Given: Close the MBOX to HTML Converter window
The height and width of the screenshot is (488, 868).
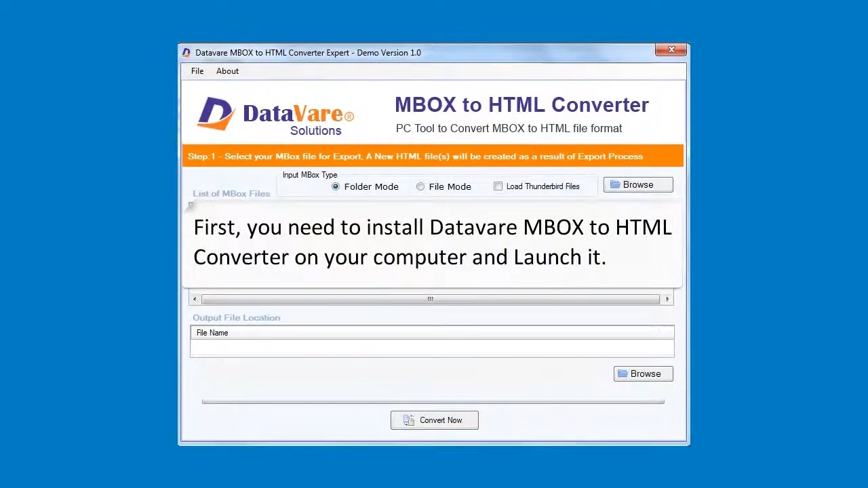Looking at the screenshot, I should [671, 50].
